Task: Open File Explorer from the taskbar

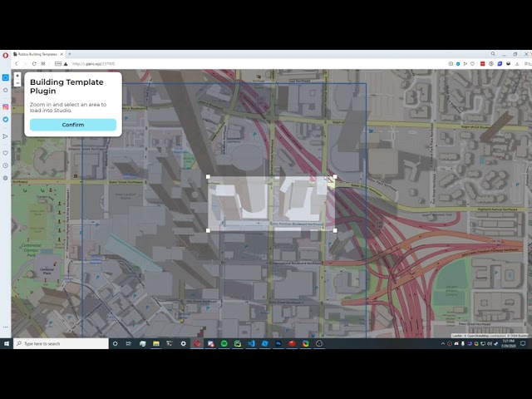Action: (156, 343)
